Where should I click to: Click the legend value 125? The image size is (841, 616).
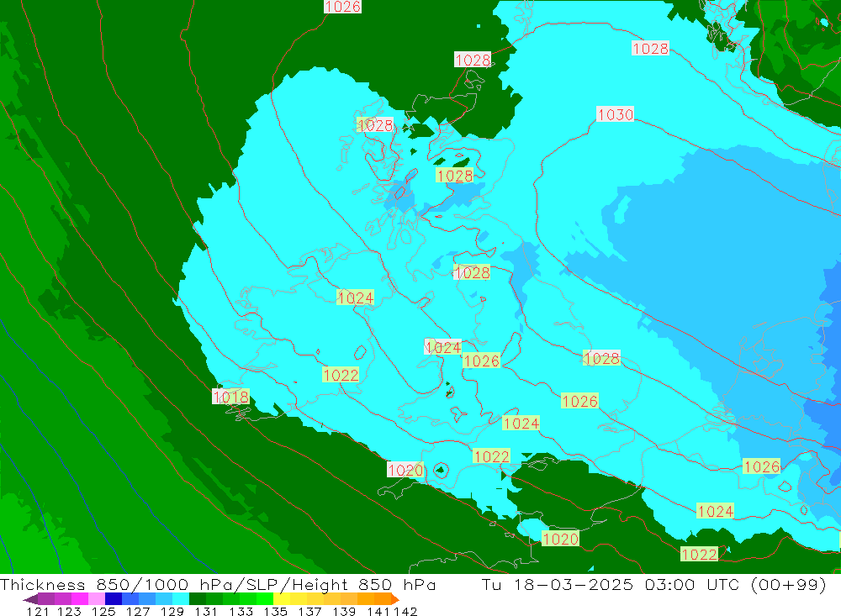click(x=103, y=611)
